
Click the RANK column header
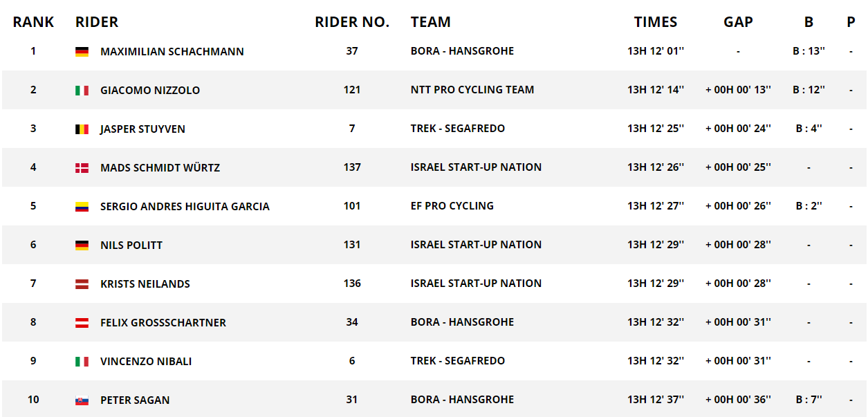(33, 21)
